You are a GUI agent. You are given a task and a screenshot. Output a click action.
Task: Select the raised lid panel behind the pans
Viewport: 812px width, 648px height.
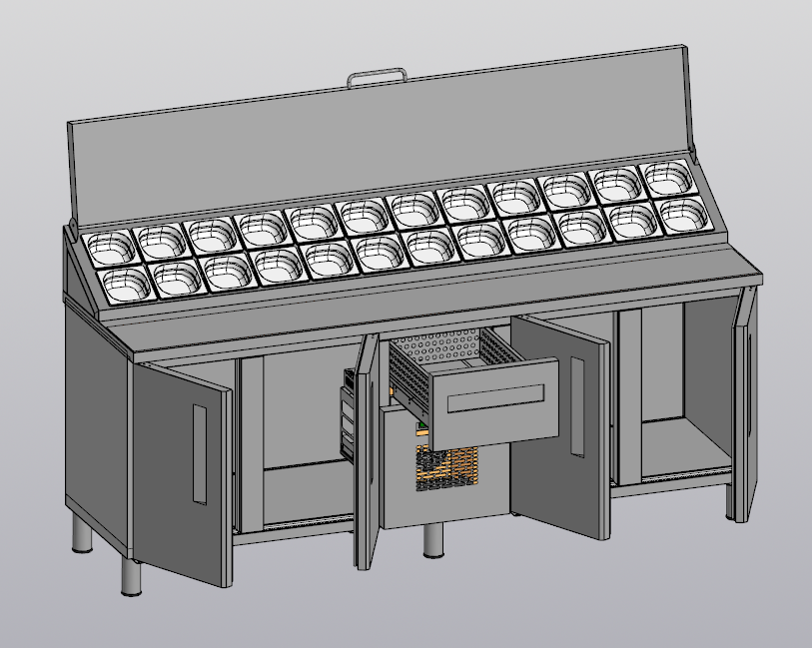pyautogui.click(x=381, y=137)
